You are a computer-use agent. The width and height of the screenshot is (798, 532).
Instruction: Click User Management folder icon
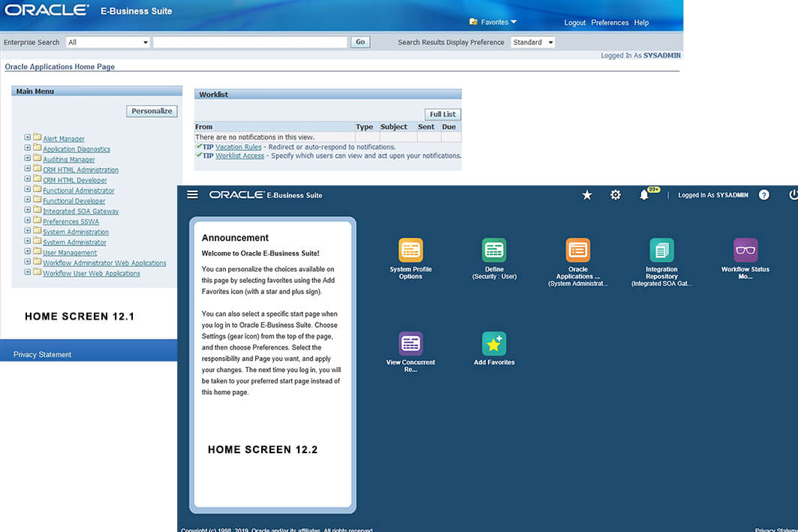click(x=37, y=251)
